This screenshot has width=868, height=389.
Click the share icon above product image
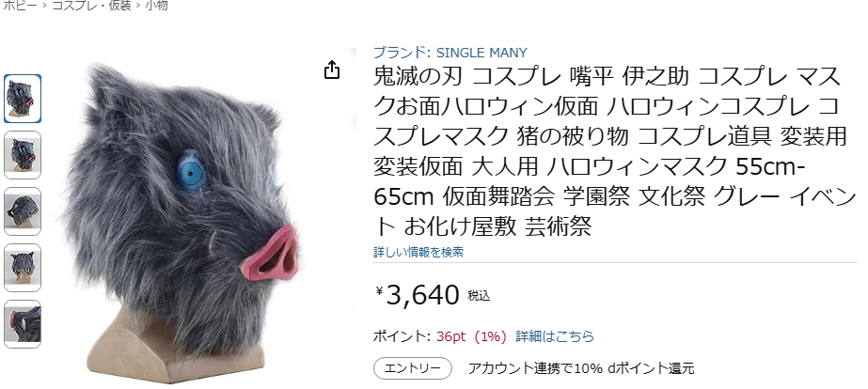[x=332, y=70]
